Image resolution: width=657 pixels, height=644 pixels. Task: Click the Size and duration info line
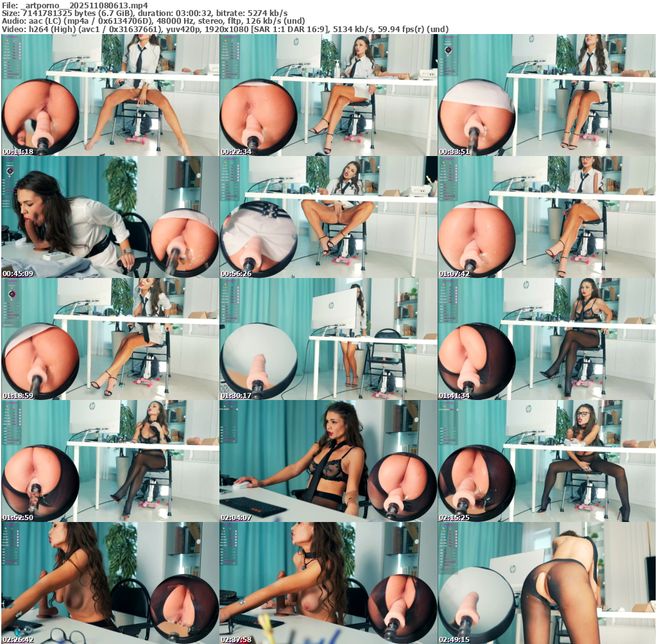[x=144, y=13]
